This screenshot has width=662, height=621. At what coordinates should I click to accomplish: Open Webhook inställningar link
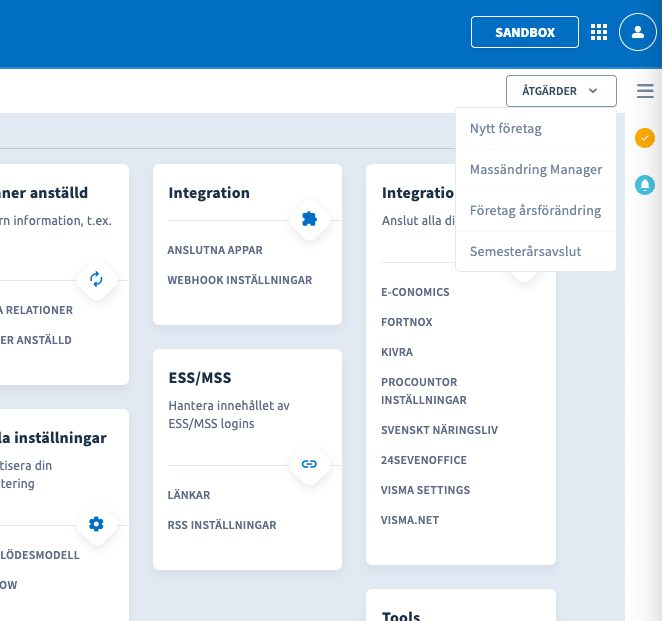(240, 280)
